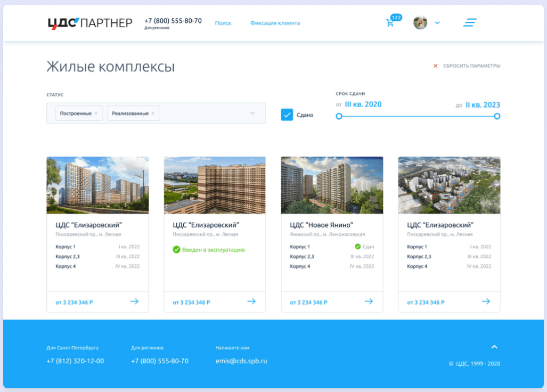Expand the Статус dropdown arrow
Screen dimensions: 547x392
tap(252, 113)
